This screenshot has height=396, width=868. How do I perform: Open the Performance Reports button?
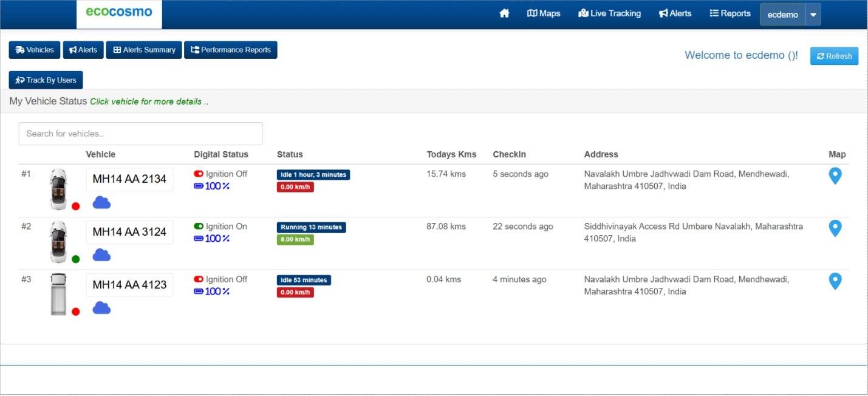(231, 50)
